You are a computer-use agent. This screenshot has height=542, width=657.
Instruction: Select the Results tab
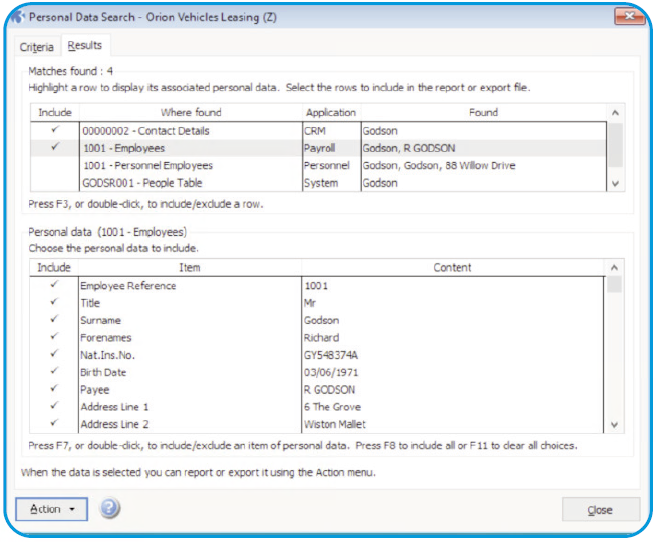click(85, 46)
